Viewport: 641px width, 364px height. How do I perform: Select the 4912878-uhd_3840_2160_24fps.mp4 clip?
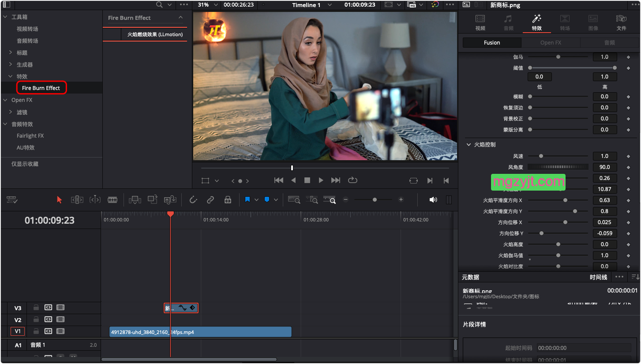coord(200,332)
